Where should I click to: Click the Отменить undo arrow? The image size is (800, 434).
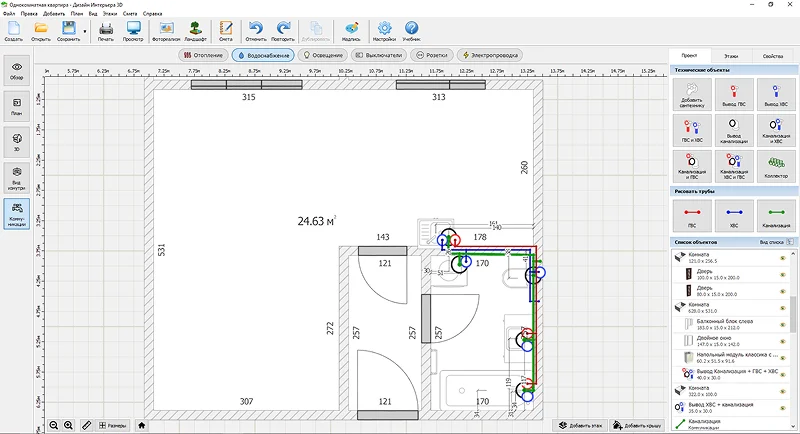click(256, 31)
